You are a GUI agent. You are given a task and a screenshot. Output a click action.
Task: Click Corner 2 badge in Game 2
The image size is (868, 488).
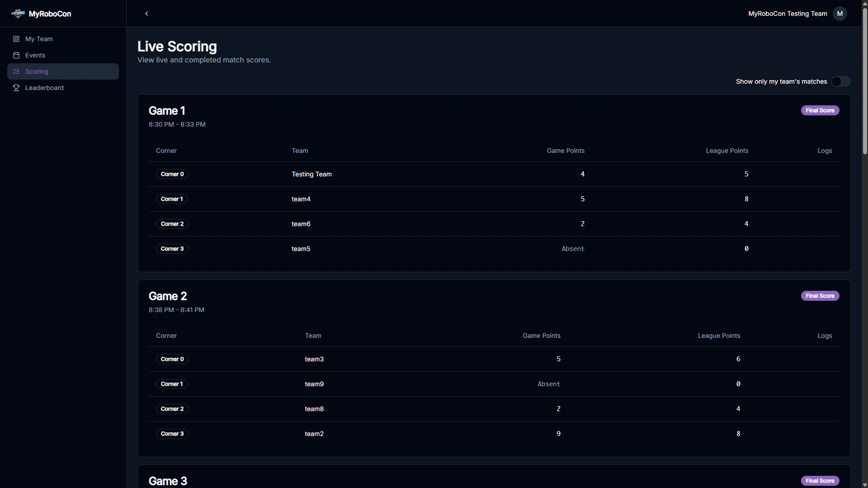[x=172, y=409]
